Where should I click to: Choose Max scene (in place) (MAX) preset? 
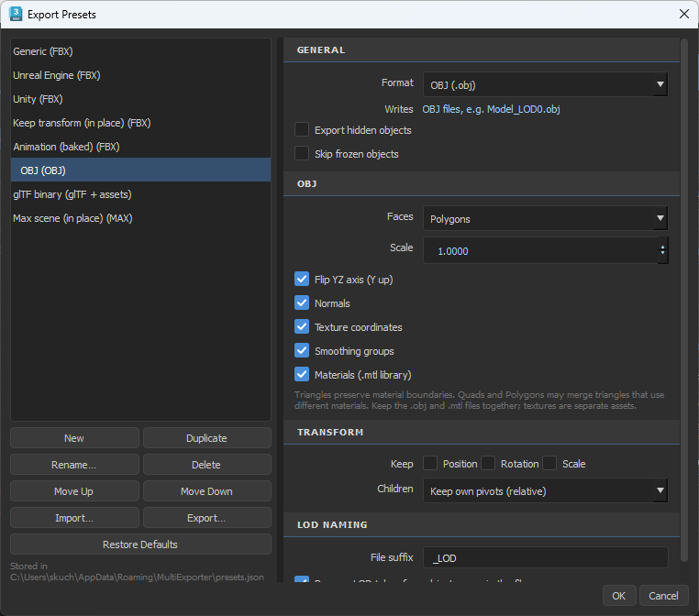(x=140, y=218)
